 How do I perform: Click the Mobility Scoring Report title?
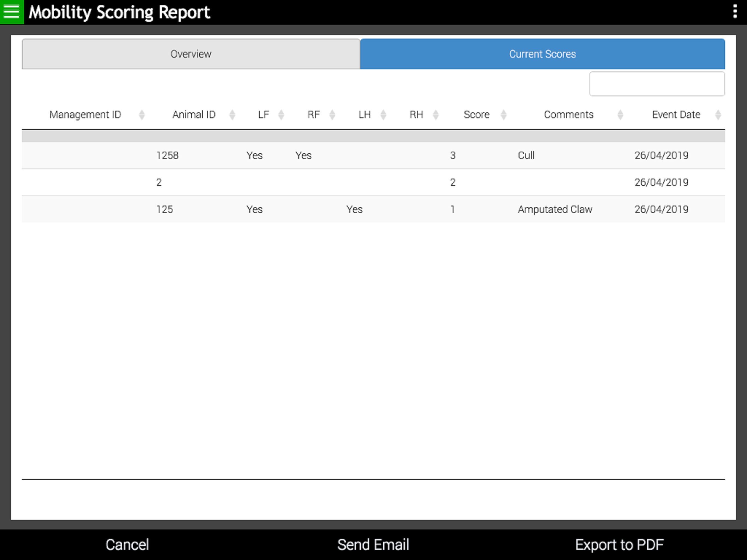119,13
